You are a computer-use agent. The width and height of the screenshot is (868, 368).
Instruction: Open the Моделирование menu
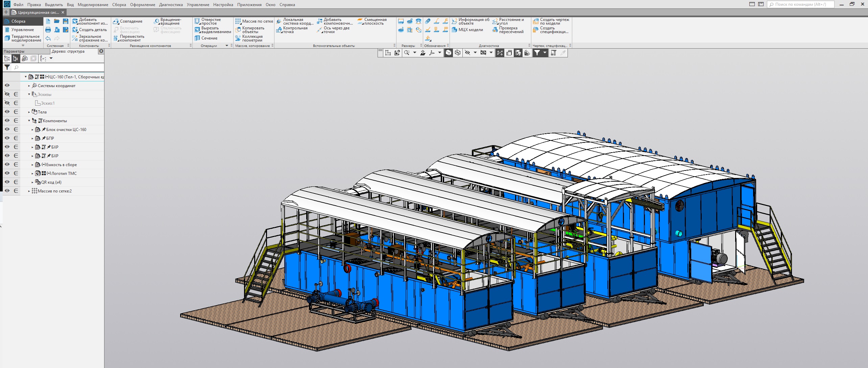(93, 5)
